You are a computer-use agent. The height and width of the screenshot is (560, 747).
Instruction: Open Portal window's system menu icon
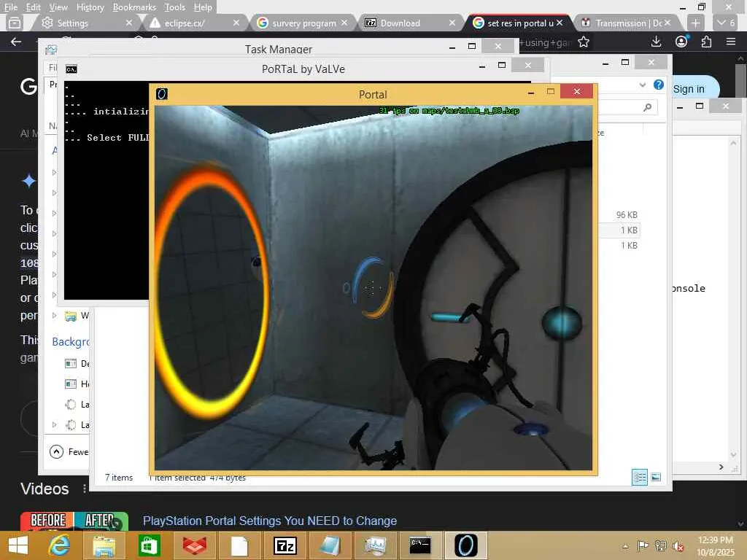pos(162,94)
